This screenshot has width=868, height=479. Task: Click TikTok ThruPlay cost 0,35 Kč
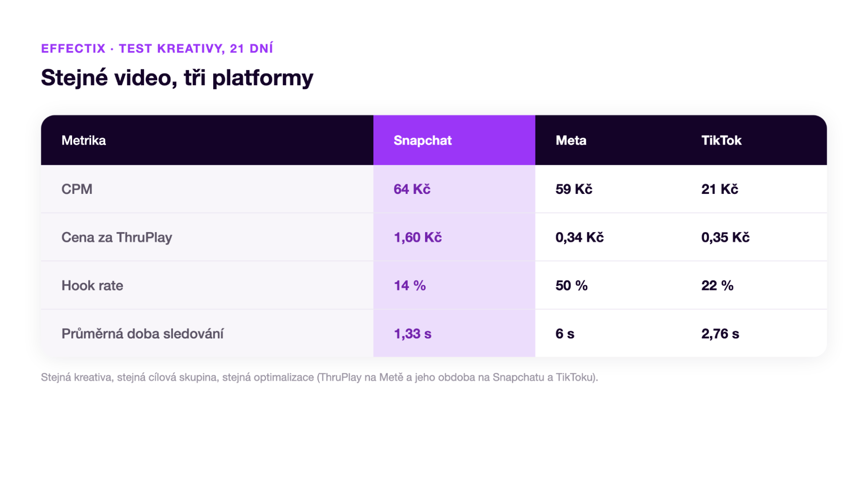click(x=725, y=237)
